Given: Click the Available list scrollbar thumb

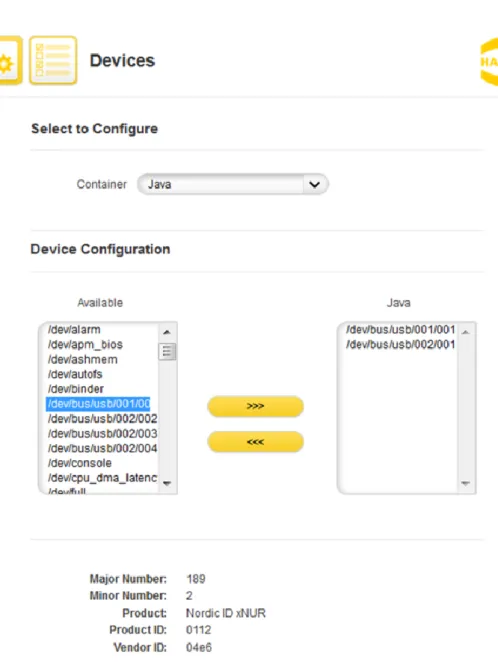Looking at the screenshot, I should tap(167, 351).
